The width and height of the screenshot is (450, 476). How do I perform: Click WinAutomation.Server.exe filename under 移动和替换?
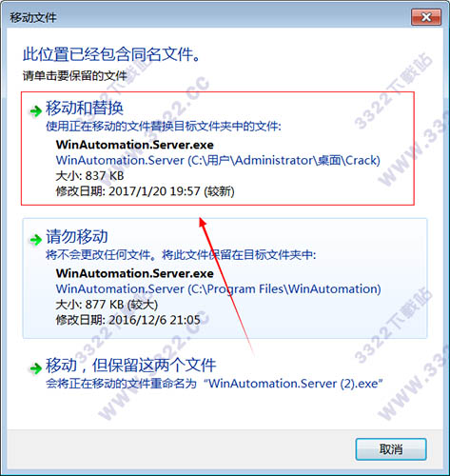coord(135,145)
